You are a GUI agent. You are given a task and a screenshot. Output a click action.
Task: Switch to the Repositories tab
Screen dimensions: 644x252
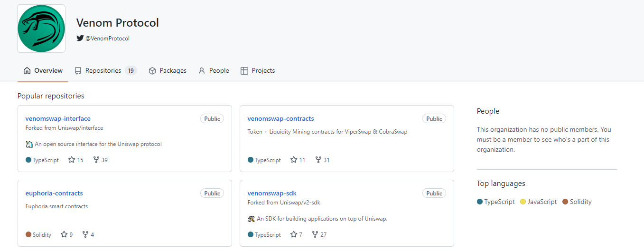coord(105,70)
